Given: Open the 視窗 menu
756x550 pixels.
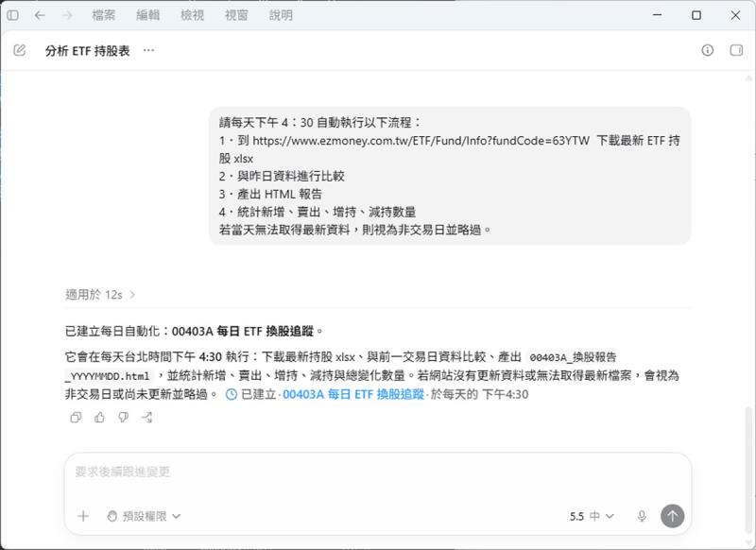Looking at the screenshot, I should [237, 15].
